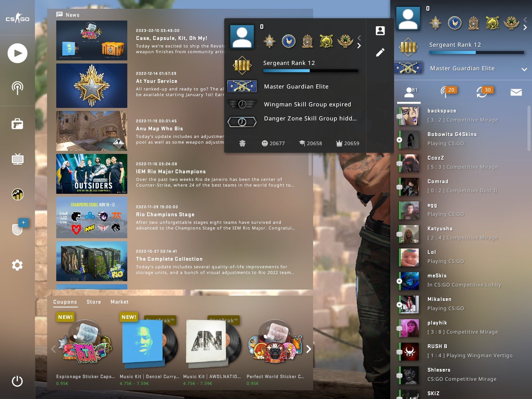The width and height of the screenshot is (532, 399).
Task: Open the Settings gear
Action: click(x=17, y=265)
